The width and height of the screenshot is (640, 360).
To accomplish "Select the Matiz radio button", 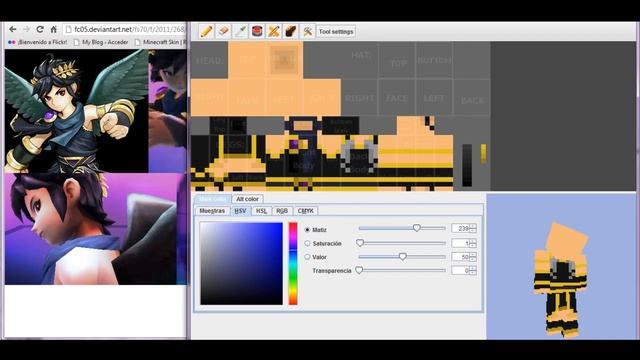I will click(307, 230).
